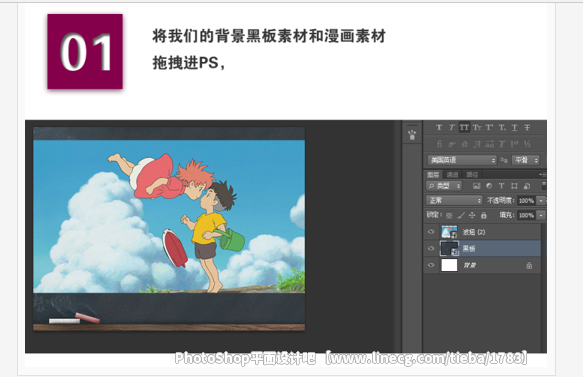Filter layers by pixel layers
Screen dimensions: 583x377
[x=477, y=186]
